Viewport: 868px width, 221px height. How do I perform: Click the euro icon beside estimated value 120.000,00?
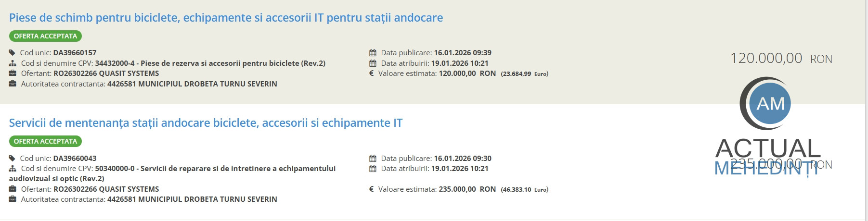pyautogui.click(x=372, y=74)
